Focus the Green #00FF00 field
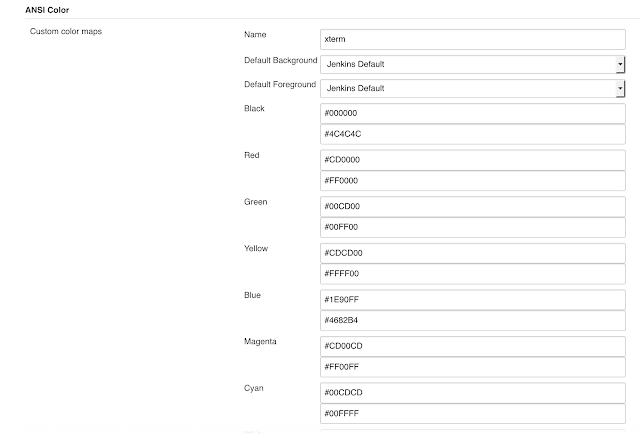The image size is (640, 442). pyautogui.click(x=473, y=227)
